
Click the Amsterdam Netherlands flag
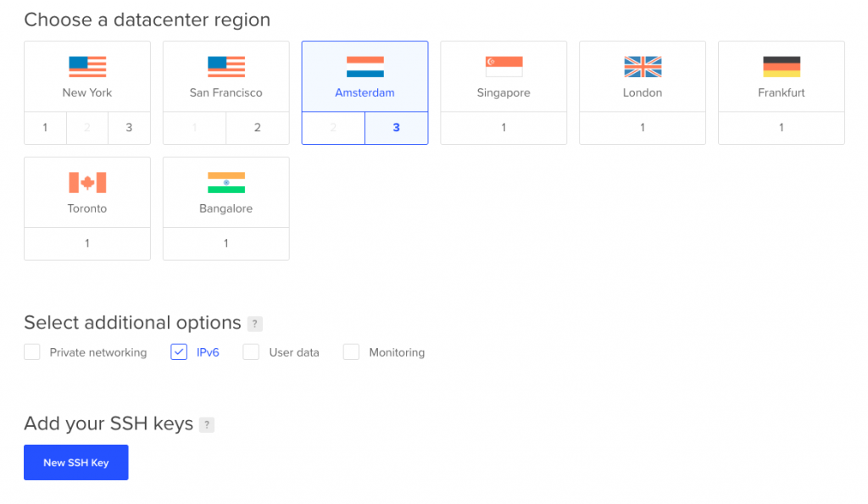(x=364, y=67)
